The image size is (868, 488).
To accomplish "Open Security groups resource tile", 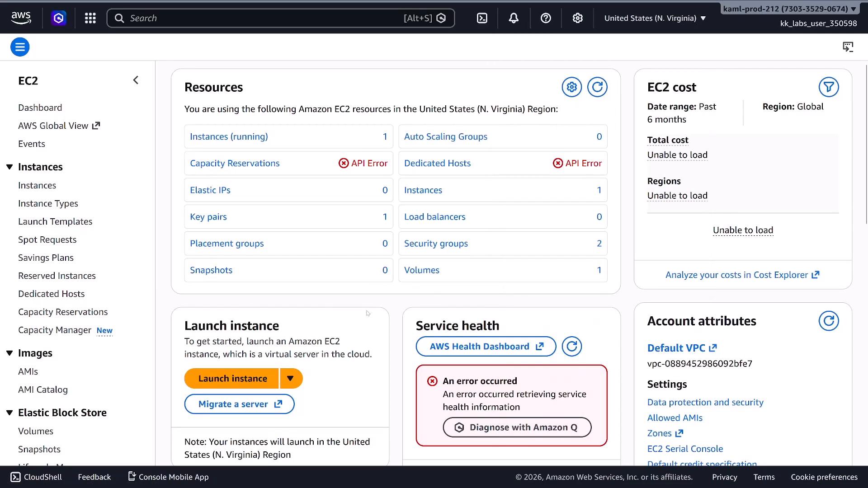I will pos(503,244).
